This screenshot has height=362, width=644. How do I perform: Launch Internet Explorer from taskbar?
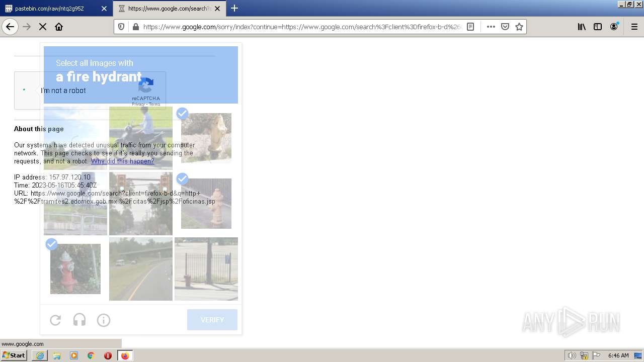40,355
